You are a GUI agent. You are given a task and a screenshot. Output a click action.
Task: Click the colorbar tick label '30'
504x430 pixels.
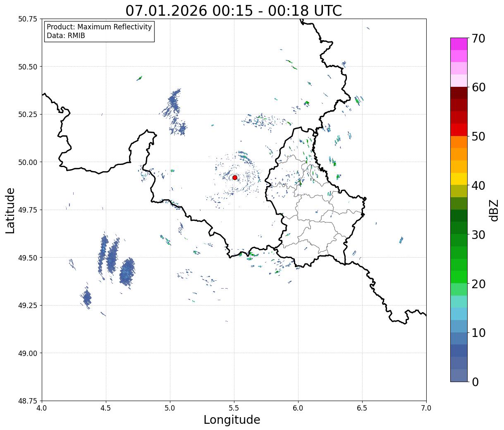[x=478, y=235]
